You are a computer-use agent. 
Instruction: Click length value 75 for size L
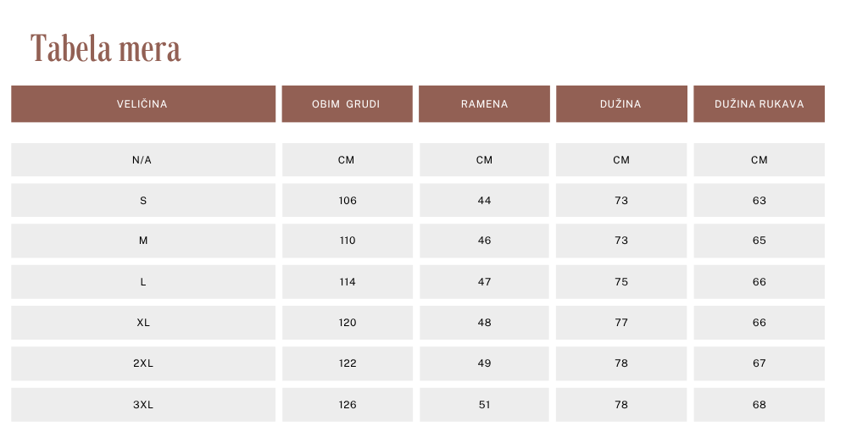tap(621, 282)
